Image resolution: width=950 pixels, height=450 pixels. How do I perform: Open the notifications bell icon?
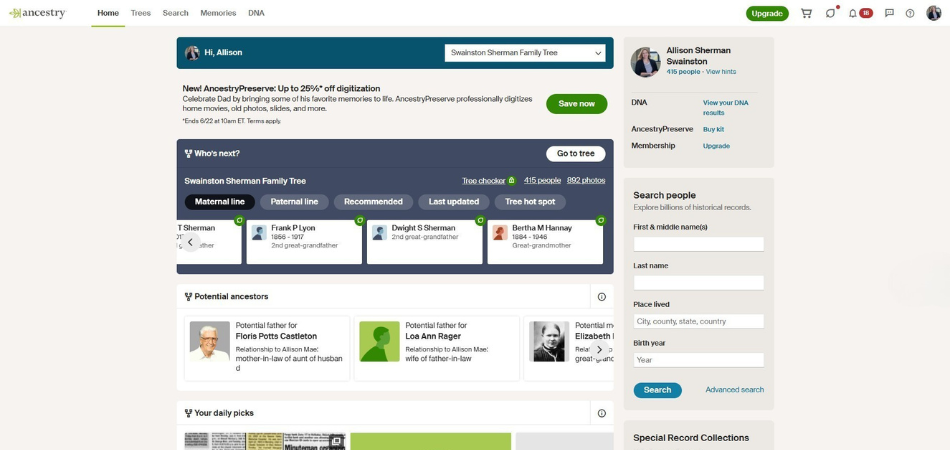(852, 13)
